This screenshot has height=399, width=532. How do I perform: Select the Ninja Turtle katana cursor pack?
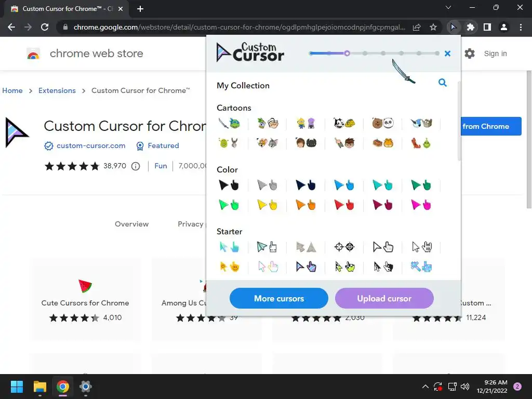pos(229,123)
